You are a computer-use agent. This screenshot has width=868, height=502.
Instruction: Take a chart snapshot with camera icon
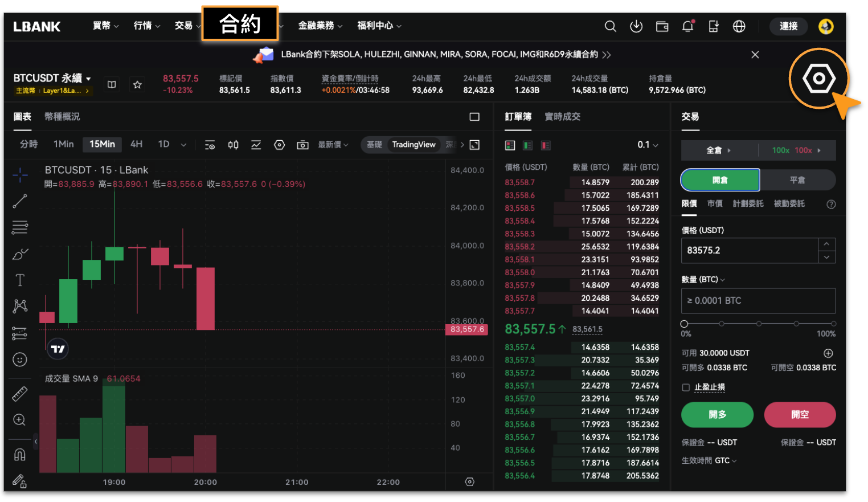(x=302, y=145)
